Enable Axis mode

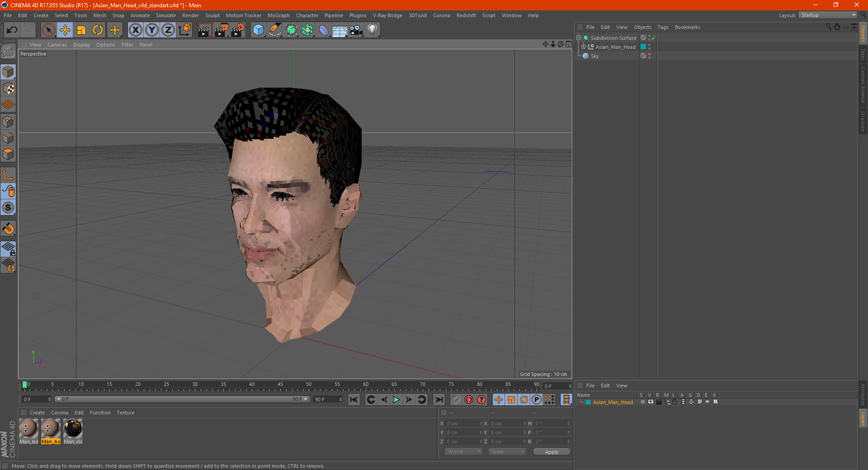[x=8, y=175]
